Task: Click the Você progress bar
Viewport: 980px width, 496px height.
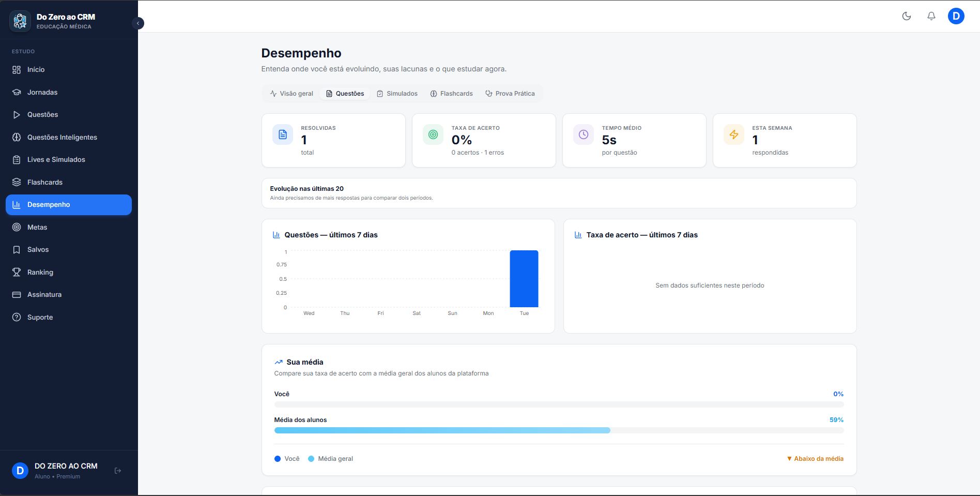Action: (559, 404)
